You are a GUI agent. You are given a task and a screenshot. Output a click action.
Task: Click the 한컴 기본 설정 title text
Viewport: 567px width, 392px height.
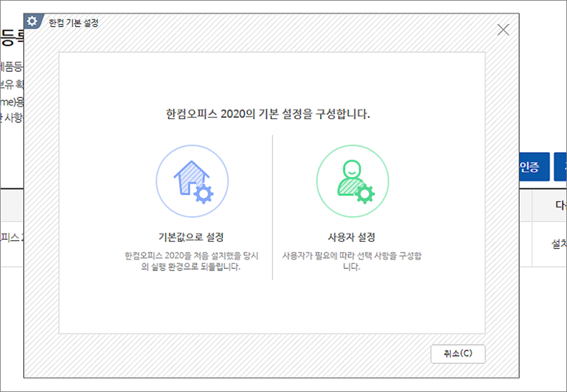(73, 23)
